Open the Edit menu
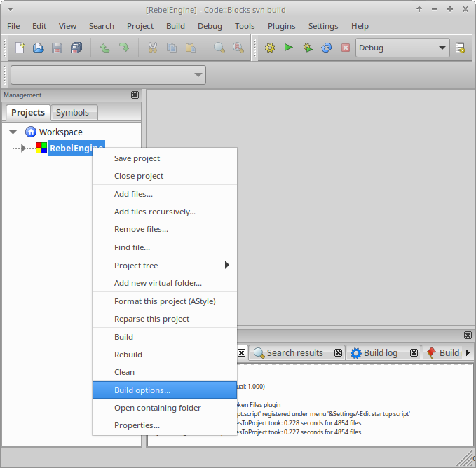The width and height of the screenshot is (476, 468). coord(39,26)
